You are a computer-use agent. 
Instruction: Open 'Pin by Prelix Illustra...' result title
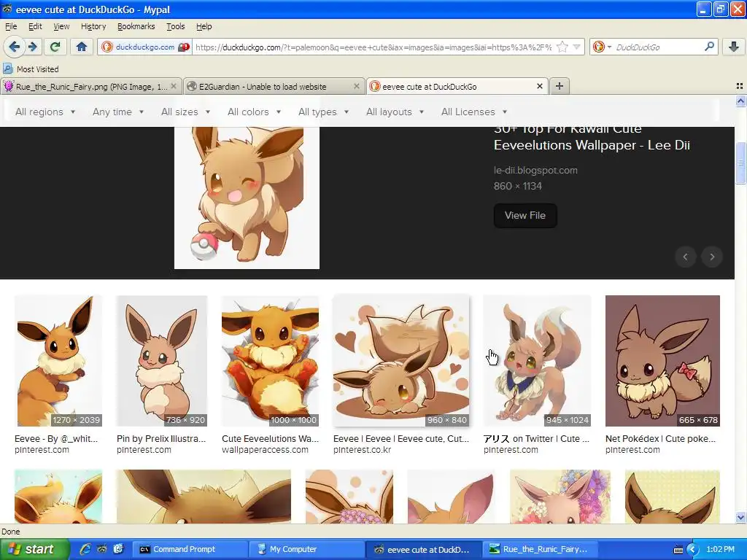coord(161,438)
